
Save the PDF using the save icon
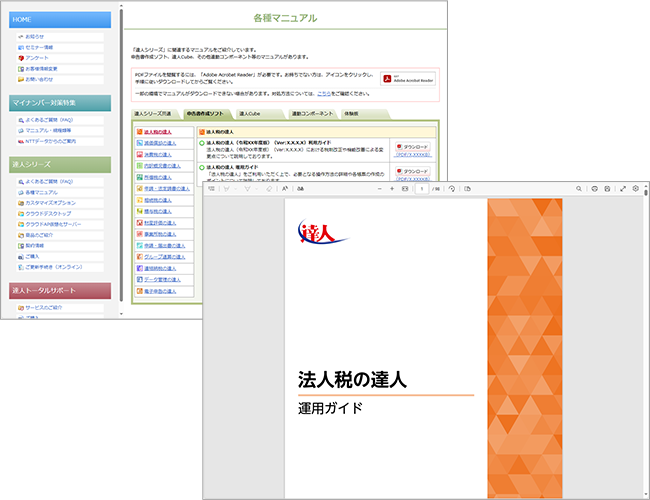[607, 188]
